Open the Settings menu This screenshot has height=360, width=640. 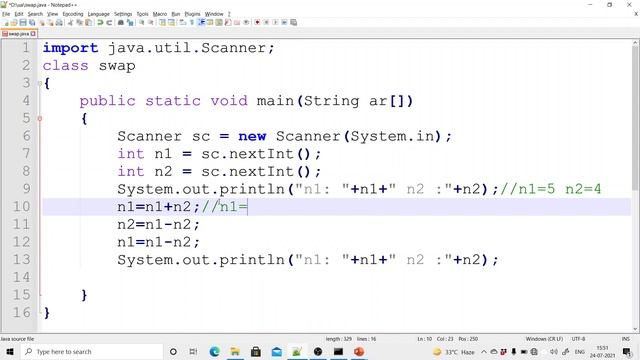pos(123,14)
